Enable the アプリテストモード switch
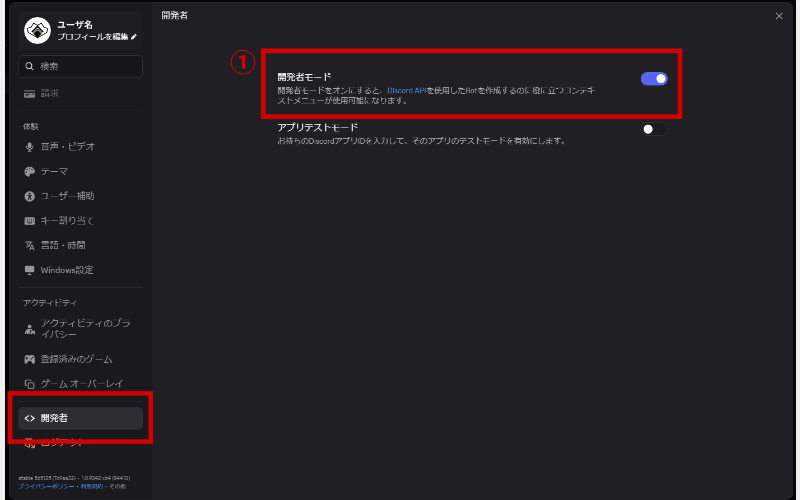The height and width of the screenshot is (500, 800). click(654, 129)
